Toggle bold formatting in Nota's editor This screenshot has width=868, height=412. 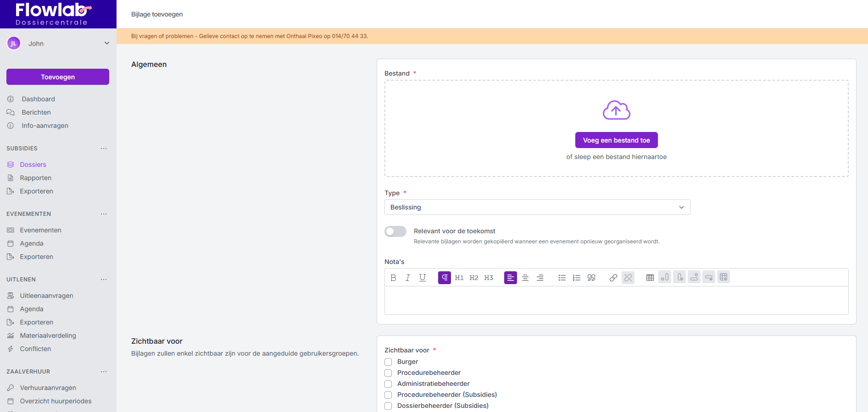tap(393, 278)
